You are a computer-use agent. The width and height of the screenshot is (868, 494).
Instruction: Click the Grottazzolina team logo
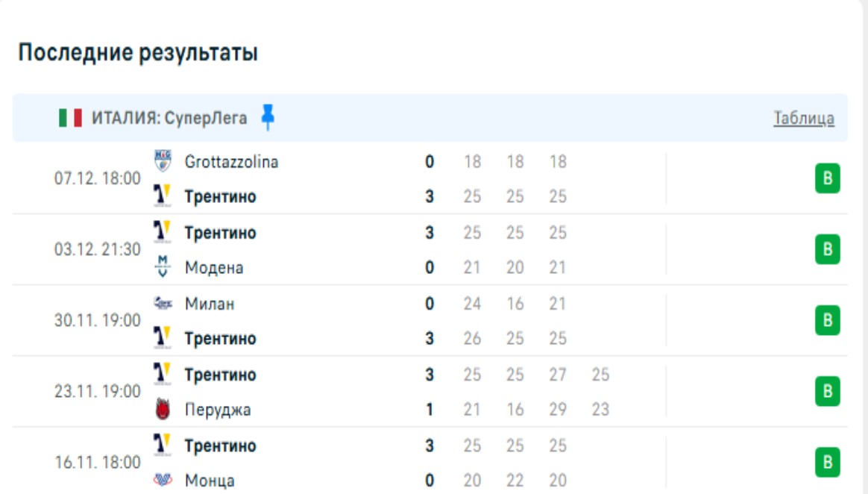(162, 161)
